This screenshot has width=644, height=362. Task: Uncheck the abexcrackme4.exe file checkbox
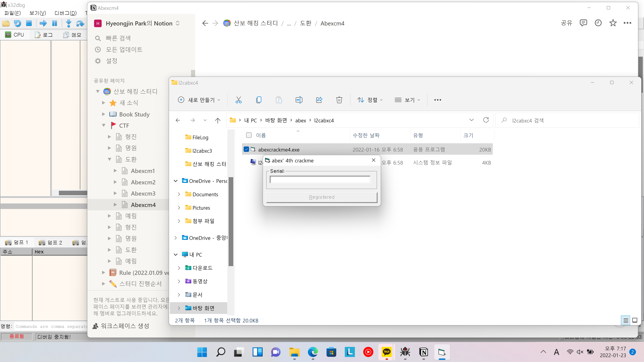[247, 149]
